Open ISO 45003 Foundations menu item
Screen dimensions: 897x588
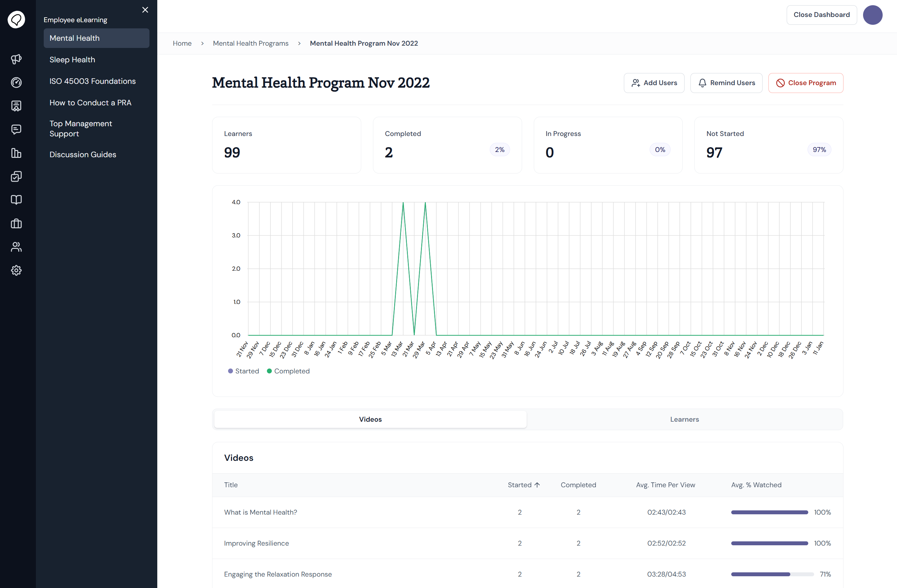coord(97,81)
